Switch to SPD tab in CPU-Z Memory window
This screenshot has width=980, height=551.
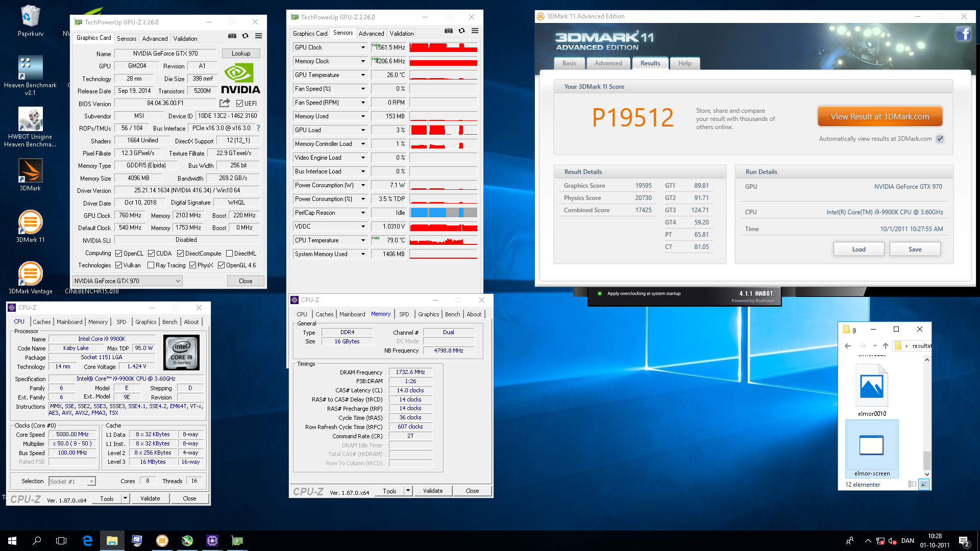tap(404, 314)
